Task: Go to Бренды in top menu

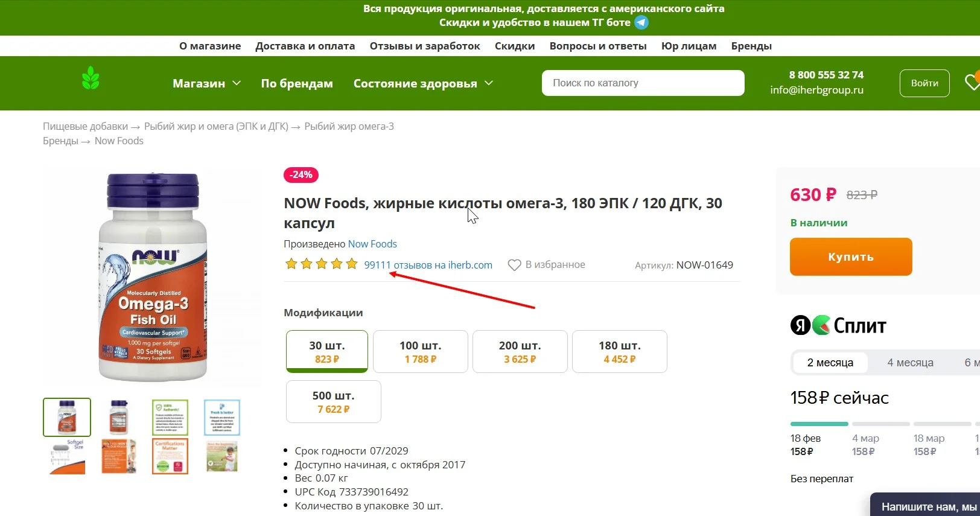Action: (751, 46)
